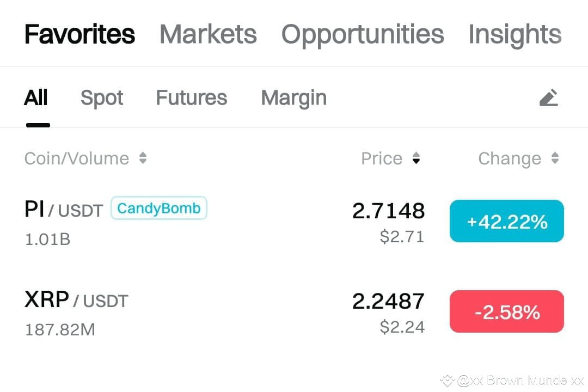588x392 pixels.
Task: Select the All filter
Action: click(36, 98)
